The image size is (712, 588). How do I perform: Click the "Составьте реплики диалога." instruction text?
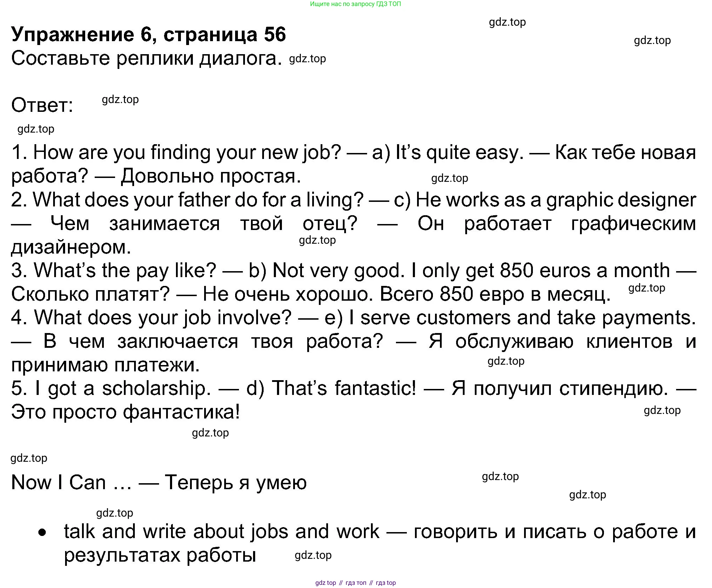146,58
